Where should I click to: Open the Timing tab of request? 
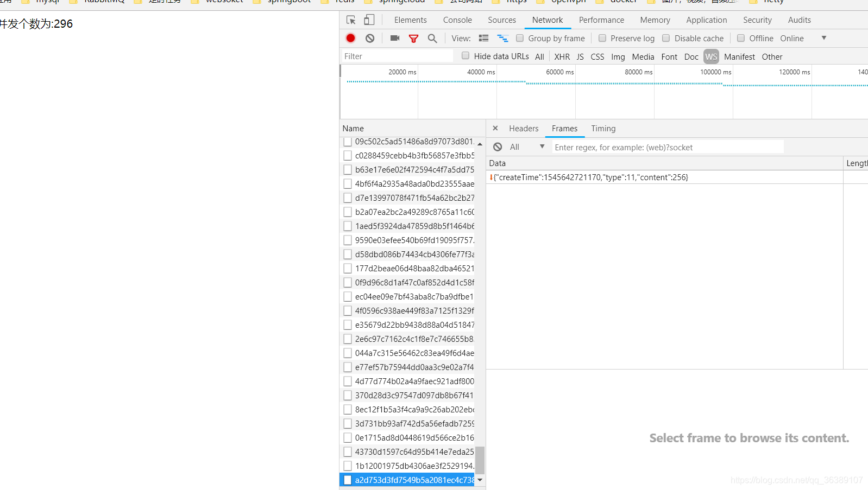pos(603,129)
